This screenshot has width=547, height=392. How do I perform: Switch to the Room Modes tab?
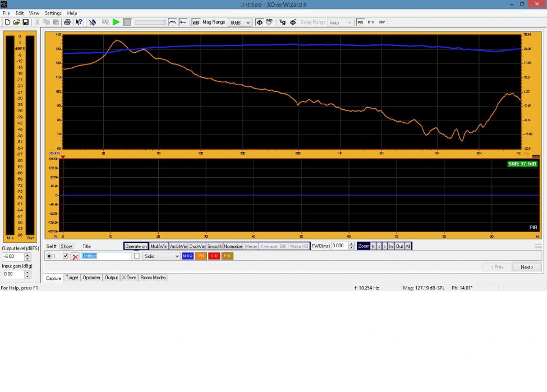click(153, 278)
